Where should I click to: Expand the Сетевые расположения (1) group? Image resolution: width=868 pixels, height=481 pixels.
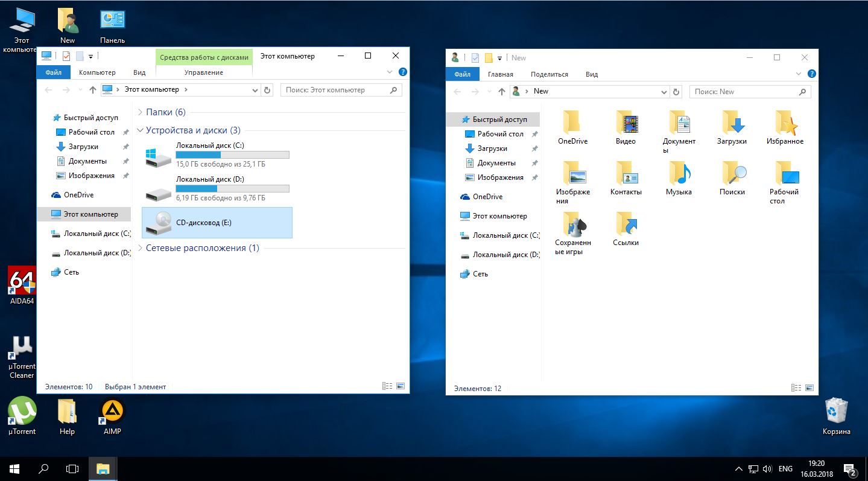click(x=140, y=248)
